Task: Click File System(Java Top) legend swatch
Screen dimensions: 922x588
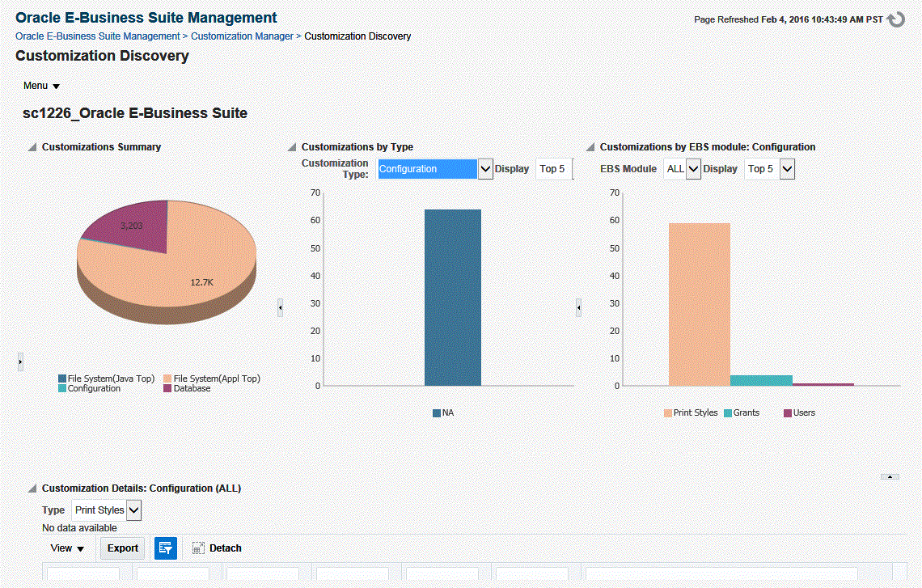Action: tap(62, 379)
